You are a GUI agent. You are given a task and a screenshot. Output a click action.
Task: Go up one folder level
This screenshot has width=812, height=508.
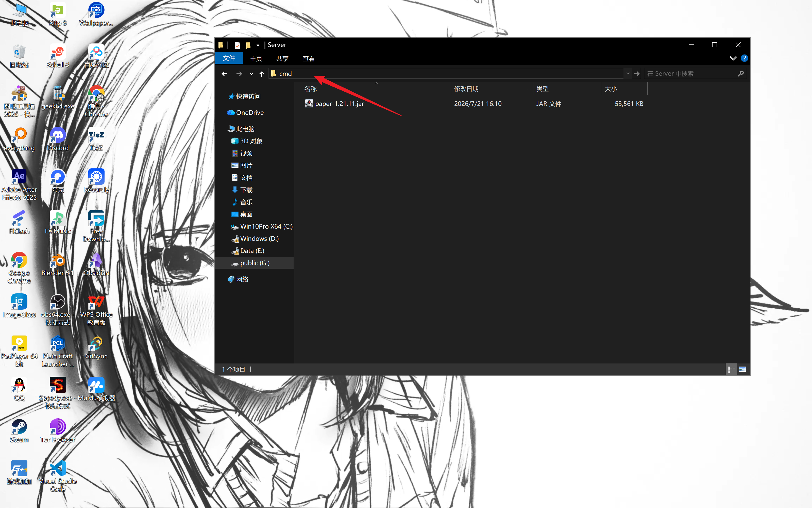[x=262, y=74]
